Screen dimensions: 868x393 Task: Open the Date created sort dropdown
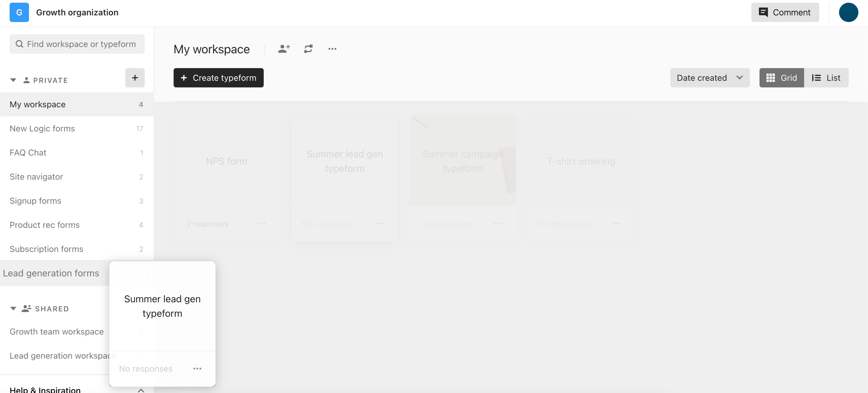click(710, 78)
